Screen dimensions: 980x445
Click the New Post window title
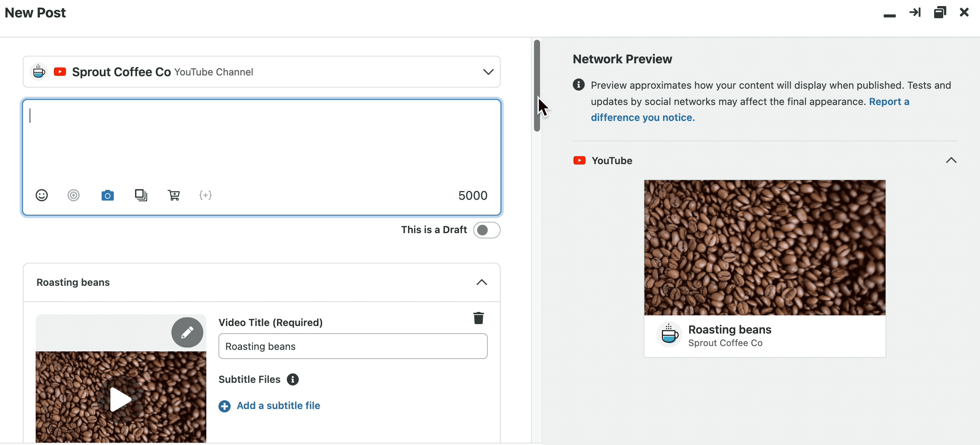click(35, 13)
